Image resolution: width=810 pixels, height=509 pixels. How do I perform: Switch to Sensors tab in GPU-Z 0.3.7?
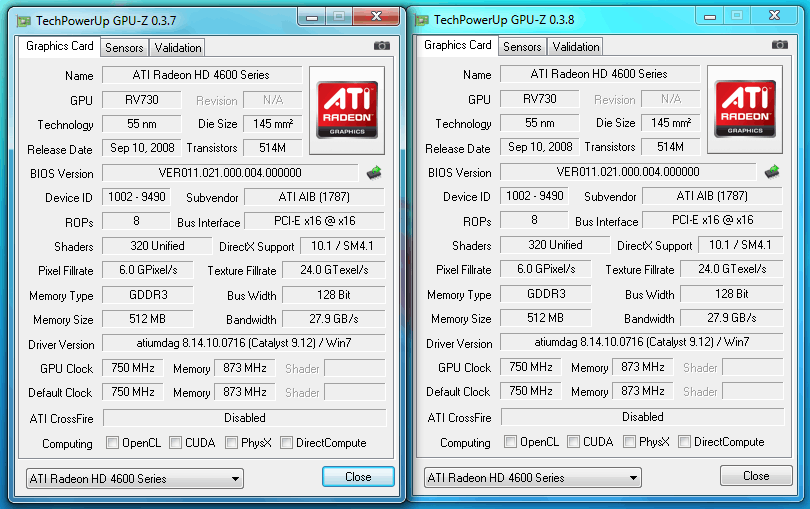click(x=124, y=48)
